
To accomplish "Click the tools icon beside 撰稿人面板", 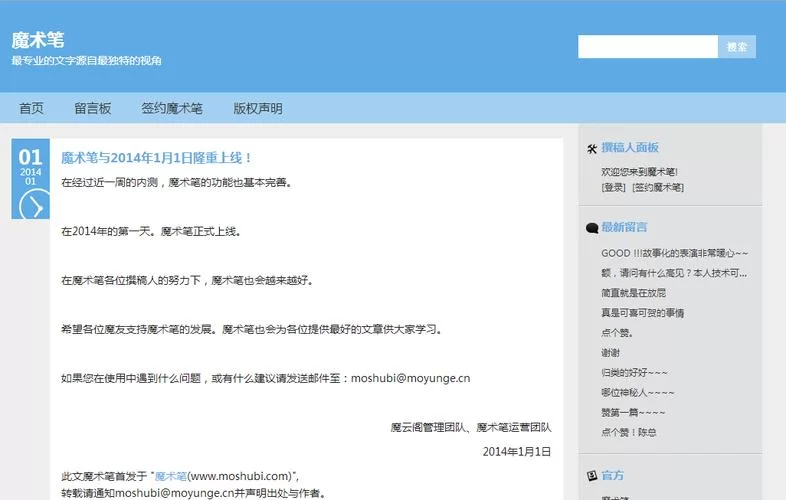I will [x=592, y=148].
